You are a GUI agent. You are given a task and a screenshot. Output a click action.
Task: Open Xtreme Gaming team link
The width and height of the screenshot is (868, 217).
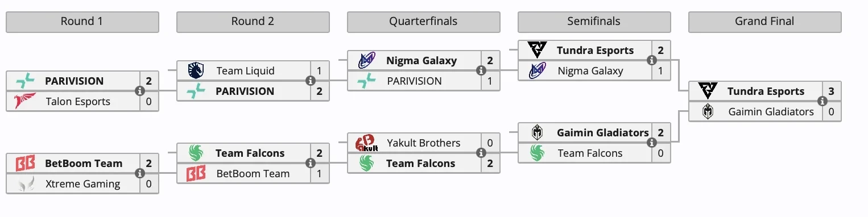click(x=83, y=184)
